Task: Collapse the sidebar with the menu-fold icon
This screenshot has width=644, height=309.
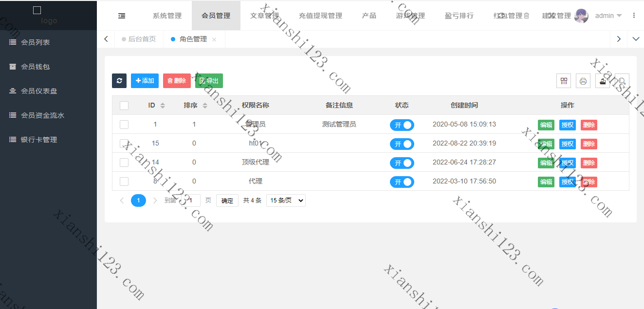Action: (x=122, y=16)
